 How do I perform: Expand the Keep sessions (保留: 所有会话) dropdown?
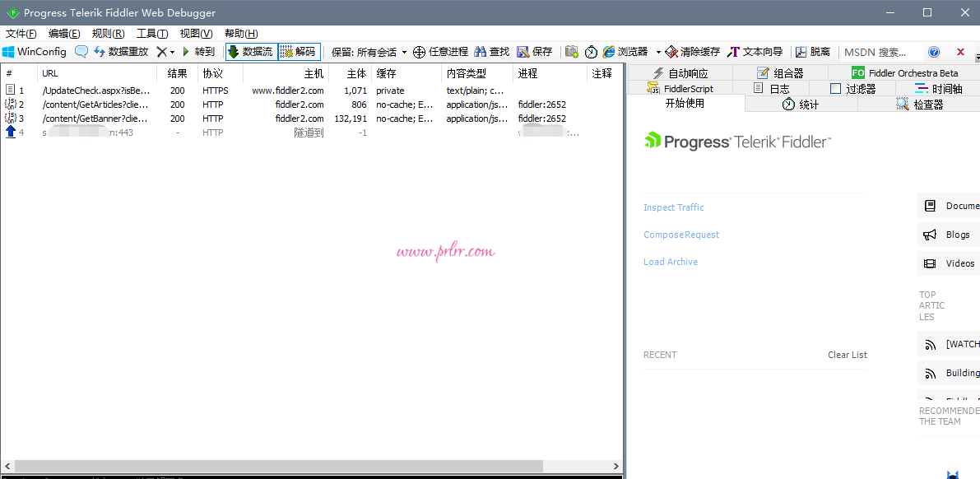point(404,53)
